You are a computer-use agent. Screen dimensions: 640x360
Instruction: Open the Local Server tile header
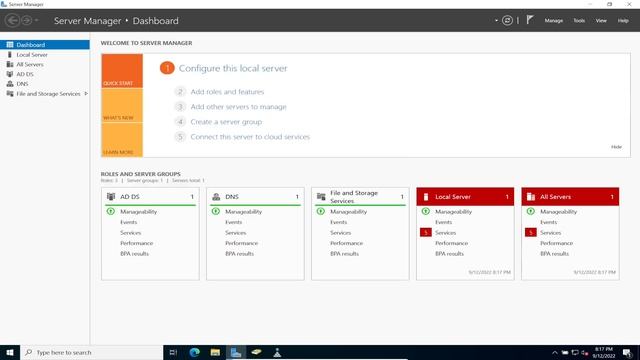tap(465, 196)
